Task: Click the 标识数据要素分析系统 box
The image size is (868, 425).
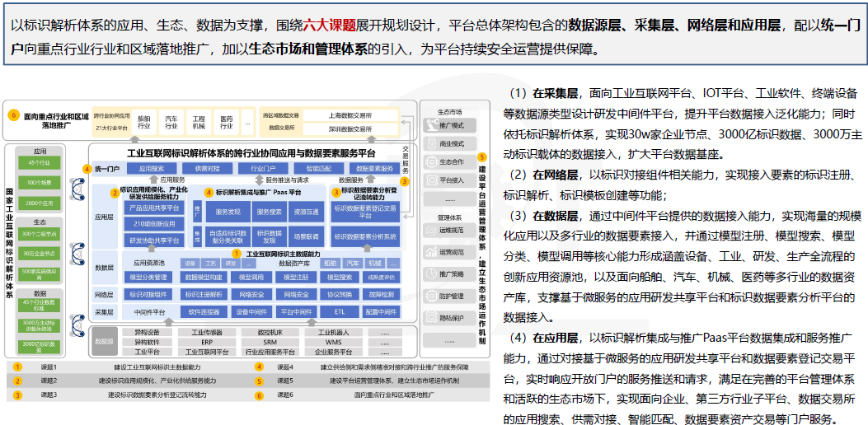Action: point(364,237)
